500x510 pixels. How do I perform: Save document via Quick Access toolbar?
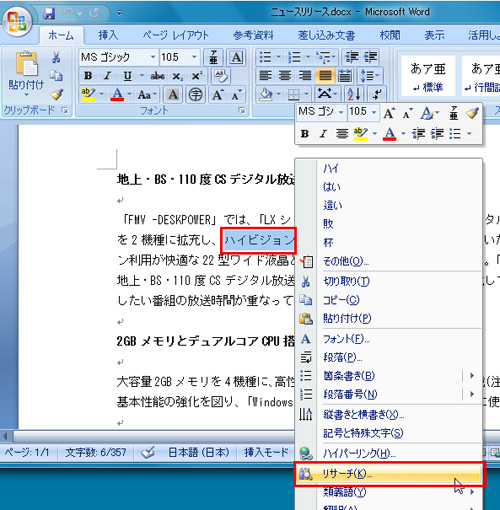click(49, 13)
